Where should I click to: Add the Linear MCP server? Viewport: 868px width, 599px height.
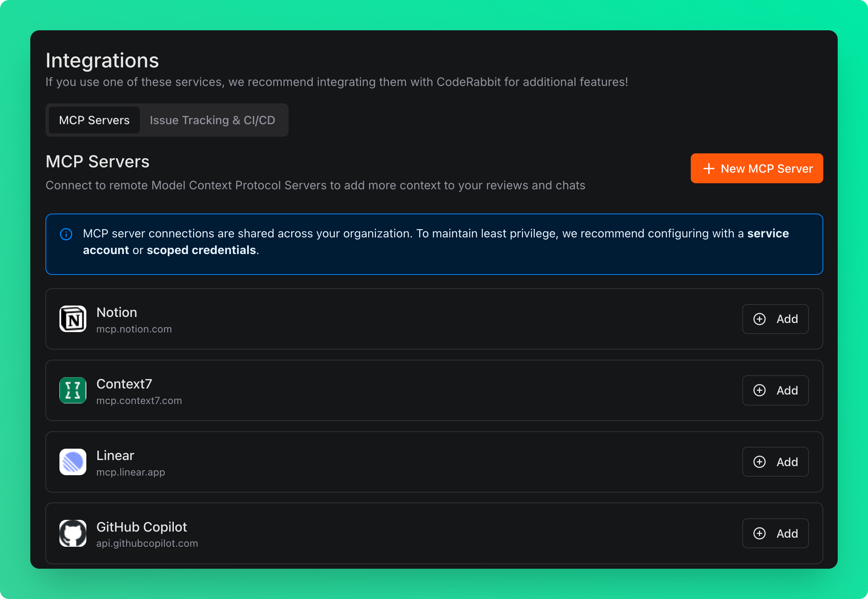pos(775,462)
